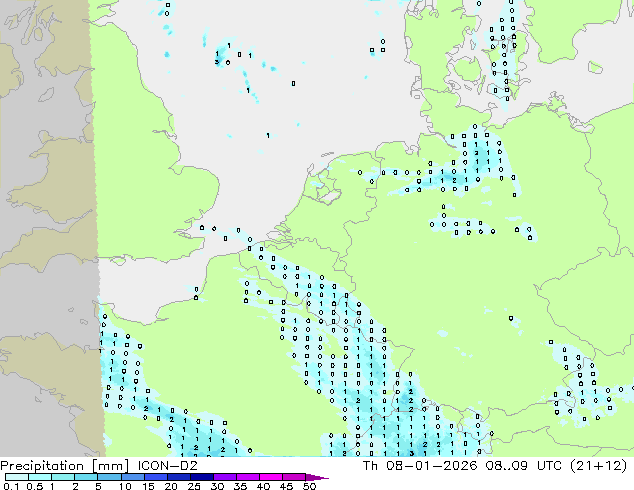634x490 pixels.
Task: Click the '15' legend scale value
Action: (148, 486)
